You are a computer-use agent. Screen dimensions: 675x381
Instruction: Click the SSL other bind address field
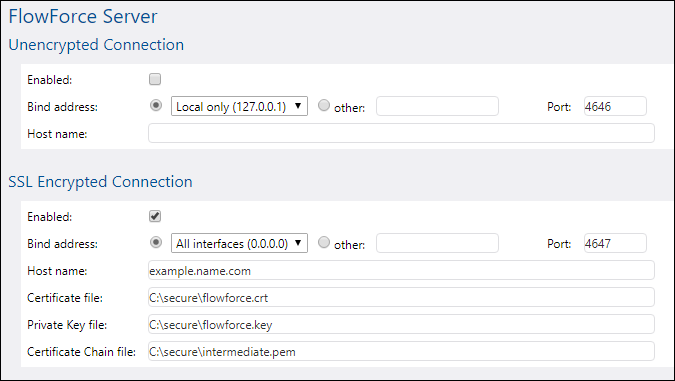(x=437, y=243)
